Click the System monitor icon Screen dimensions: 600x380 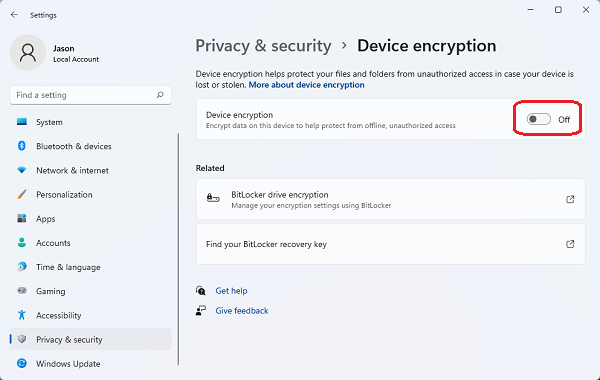point(22,122)
